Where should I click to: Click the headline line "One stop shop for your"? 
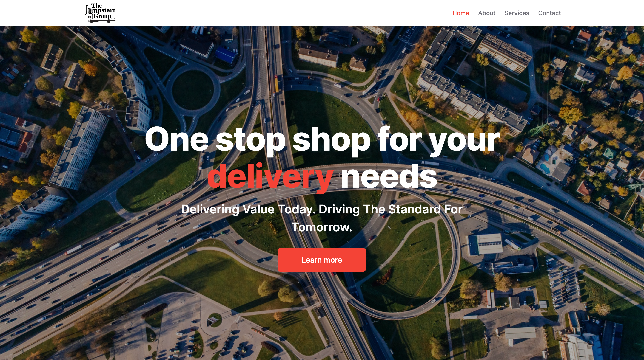point(322,140)
